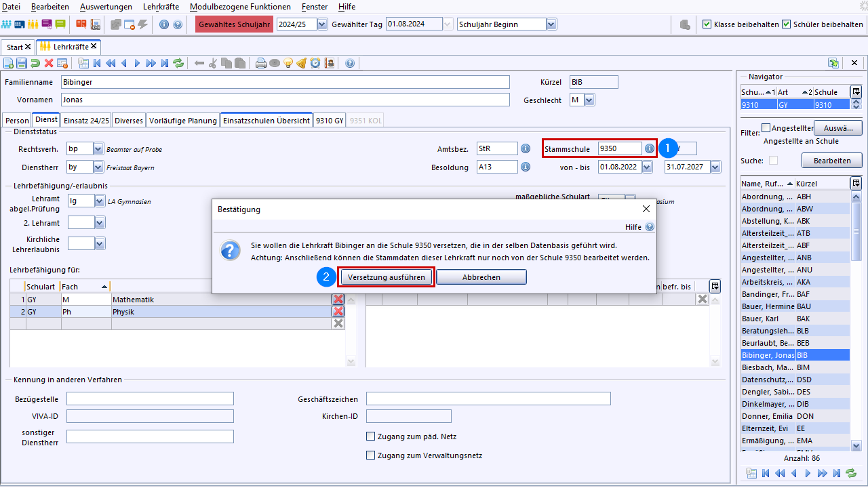
Task: Open the address book icon in toolbar
Action: [330, 63]
